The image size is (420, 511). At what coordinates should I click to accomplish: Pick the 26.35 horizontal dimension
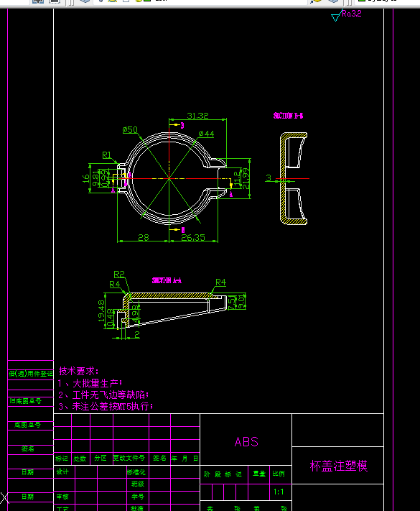[193, 238]
